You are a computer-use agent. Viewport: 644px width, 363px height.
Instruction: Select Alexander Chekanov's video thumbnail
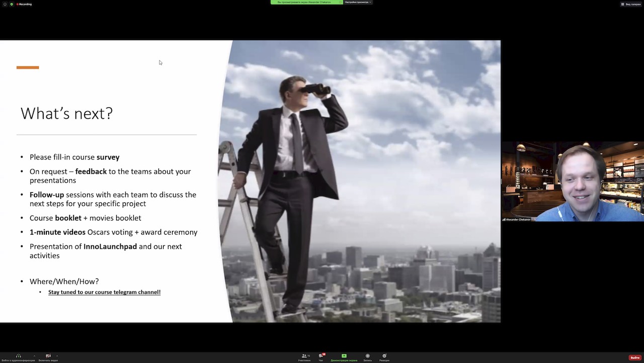click(x=573, y=182)
